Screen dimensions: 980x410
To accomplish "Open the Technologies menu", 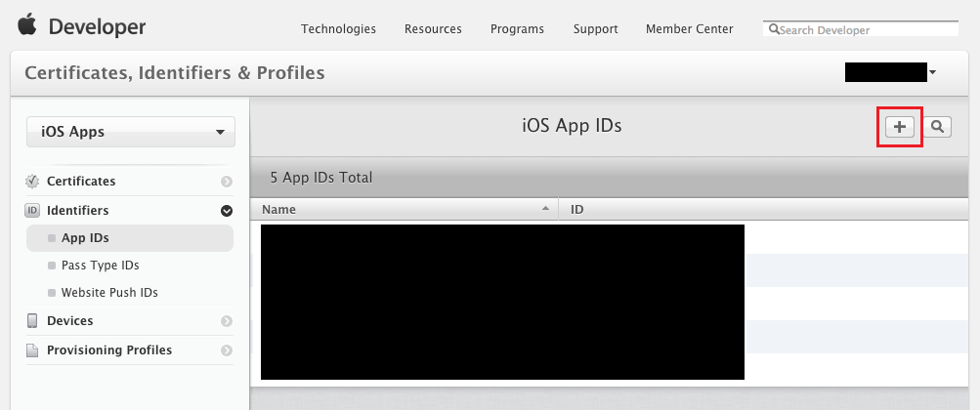I will [338, 29].
